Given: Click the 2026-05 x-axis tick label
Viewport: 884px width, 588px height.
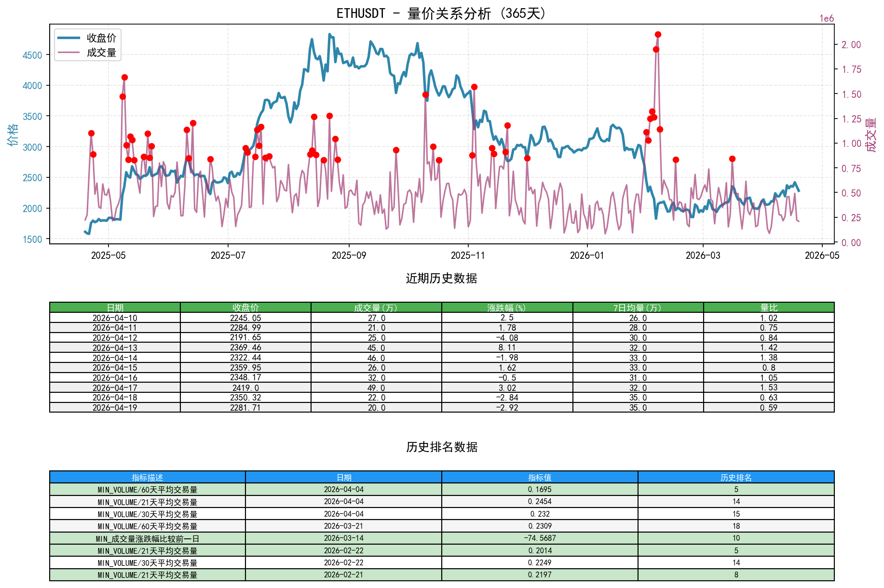Looking at the screenshot, I should click(822, 255).
